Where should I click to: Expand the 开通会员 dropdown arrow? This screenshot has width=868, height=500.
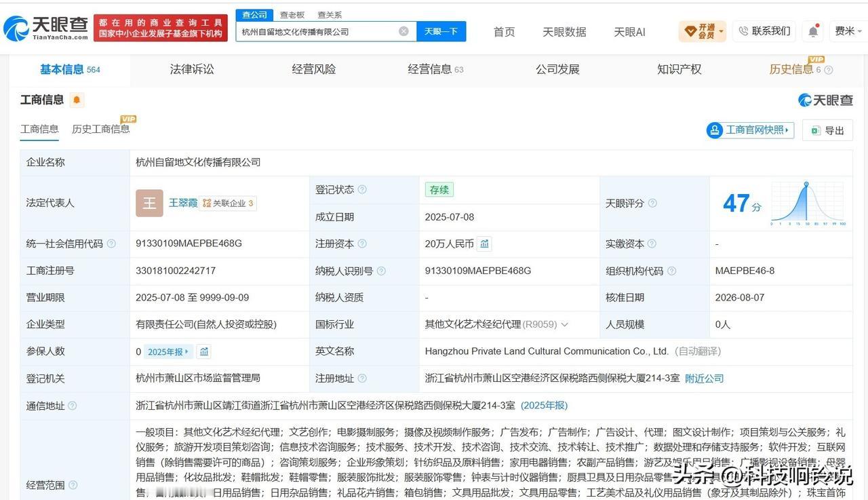pos(721,31)
